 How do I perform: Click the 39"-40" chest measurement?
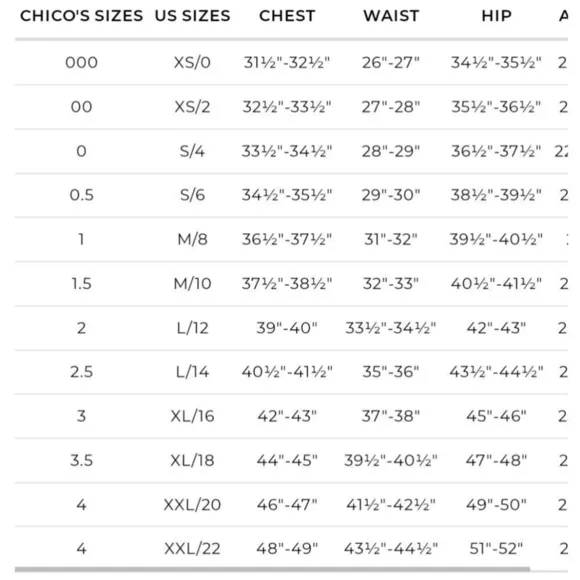click(x=287, y=328)
